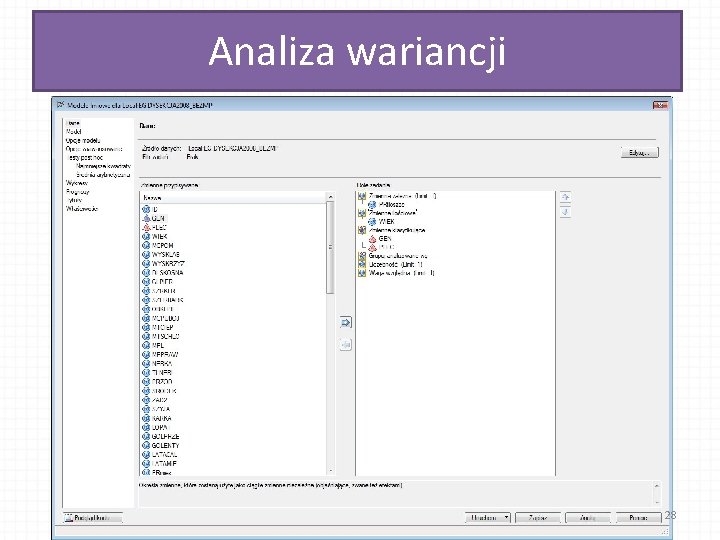This screenshot has width=720, height=540.
Task: Move role item up with arrow
Action: [566, 197]
